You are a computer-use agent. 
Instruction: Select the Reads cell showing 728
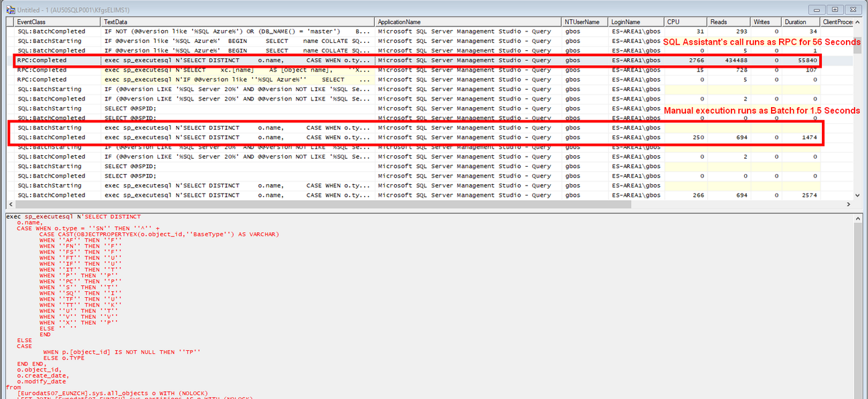[x=729, y=70]
